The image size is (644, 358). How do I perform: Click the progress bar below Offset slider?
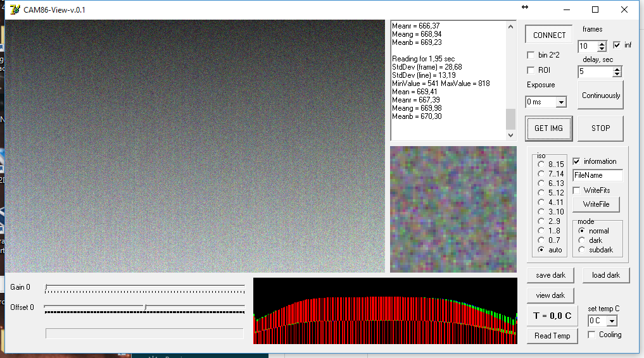(144, 333)
